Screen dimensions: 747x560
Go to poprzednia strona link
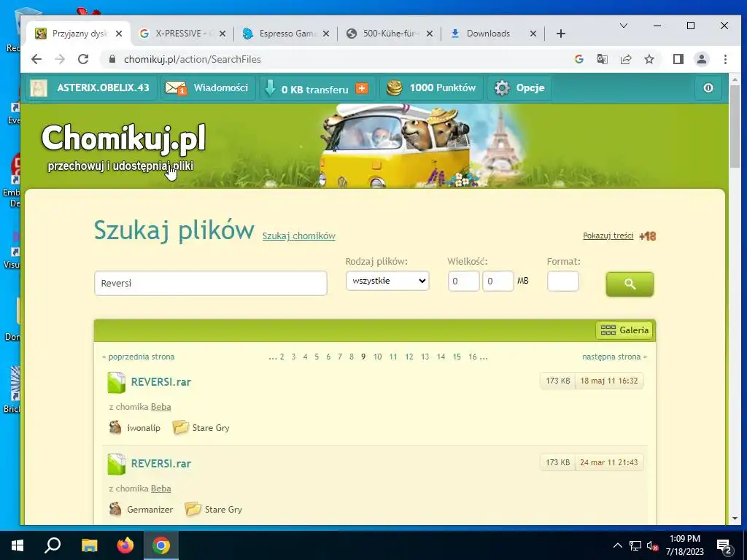138,357
